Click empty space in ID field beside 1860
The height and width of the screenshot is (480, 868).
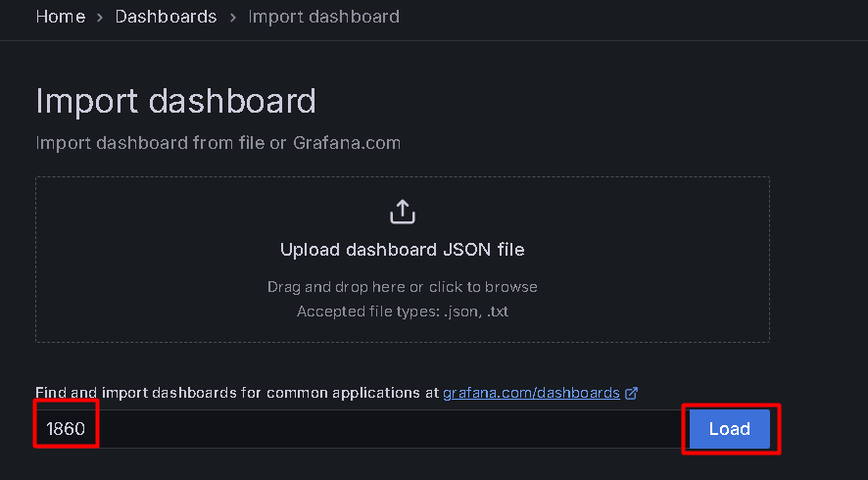click(x=392, y=429)
